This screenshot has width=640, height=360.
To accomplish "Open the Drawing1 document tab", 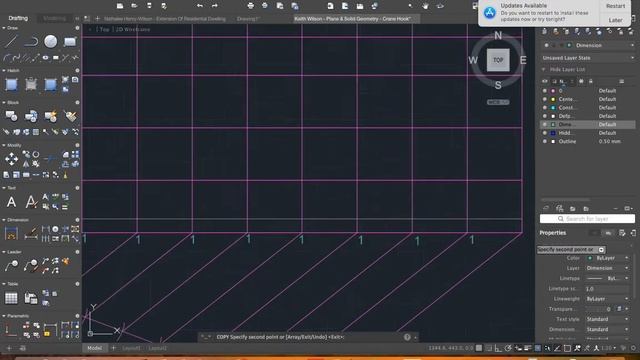I will (248, 19).
